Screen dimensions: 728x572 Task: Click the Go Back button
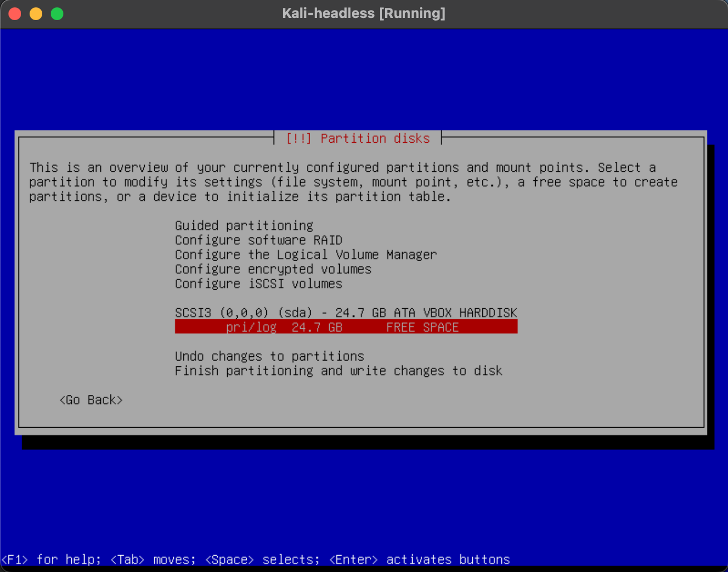tap(91, 400)
